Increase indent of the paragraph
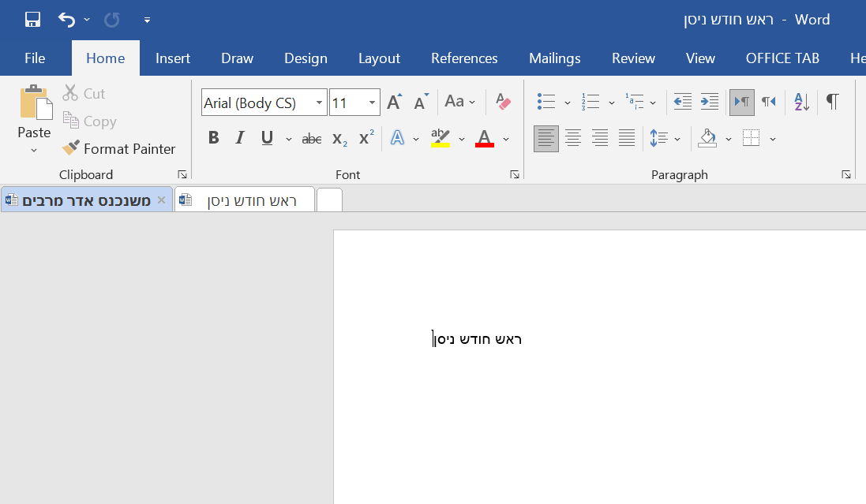Image resolution: width=866 pixels, height=504 pixels. pyautogui.click(x=710, y=102)
